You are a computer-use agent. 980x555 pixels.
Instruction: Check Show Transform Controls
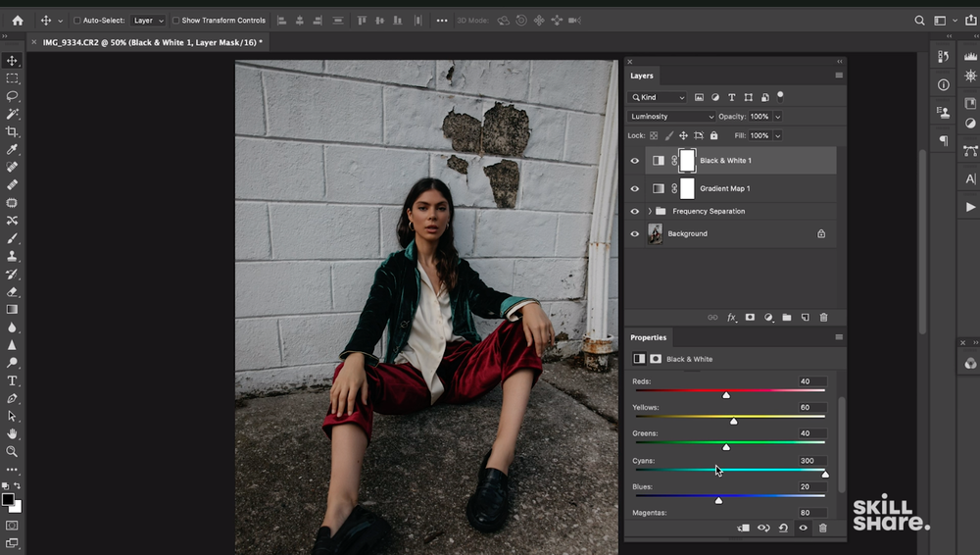176,21
